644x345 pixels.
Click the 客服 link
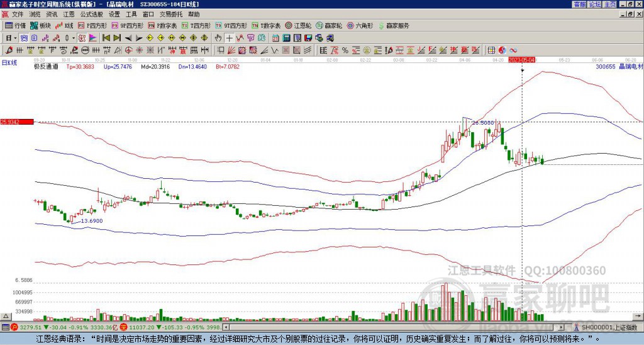579,4
